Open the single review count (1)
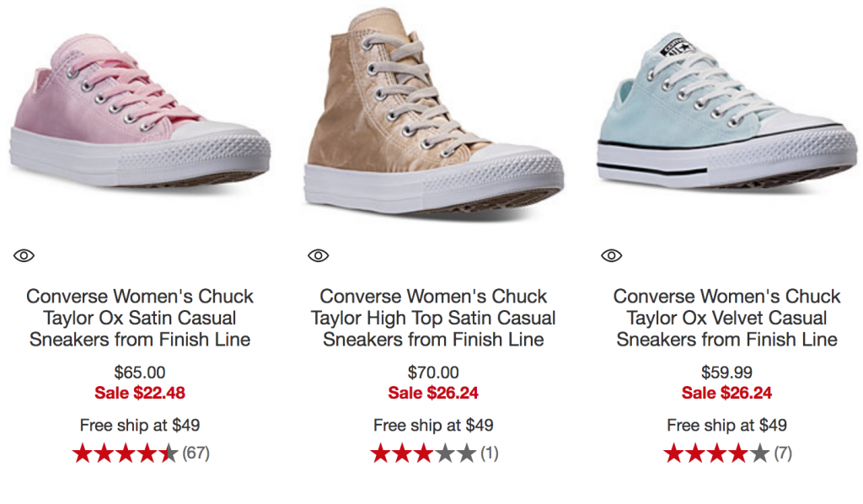Image resolution: width=863 pixels, height=504 pixels. click(x=490, y=453)
